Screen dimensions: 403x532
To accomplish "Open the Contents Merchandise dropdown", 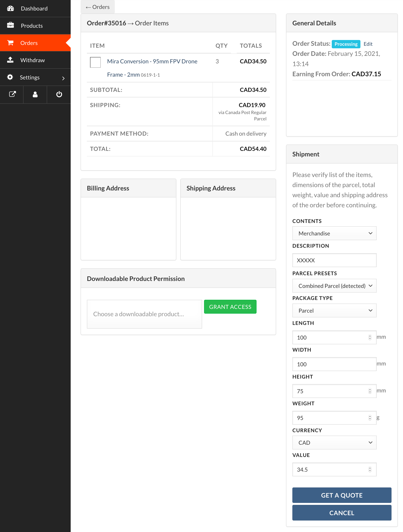I will (334, 233).
